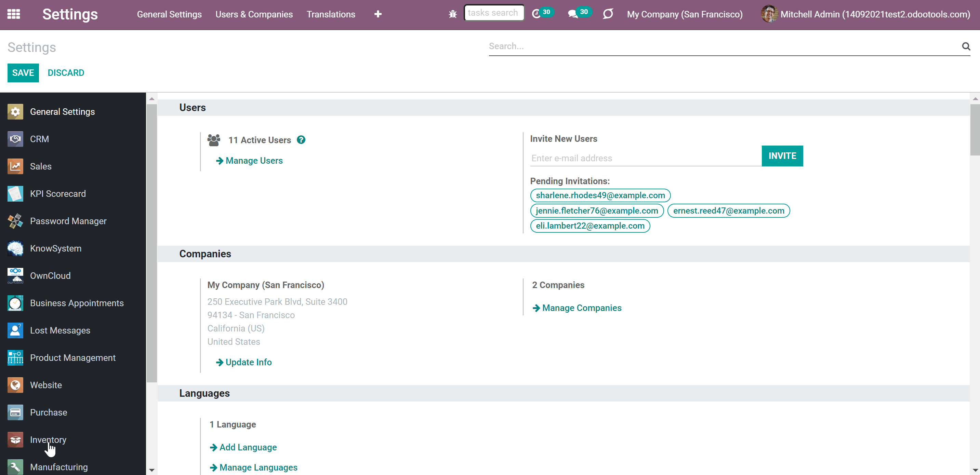Focus the Enter e-mail address field
This screenshot has width=980, height=475.
[x=646, y=158]
